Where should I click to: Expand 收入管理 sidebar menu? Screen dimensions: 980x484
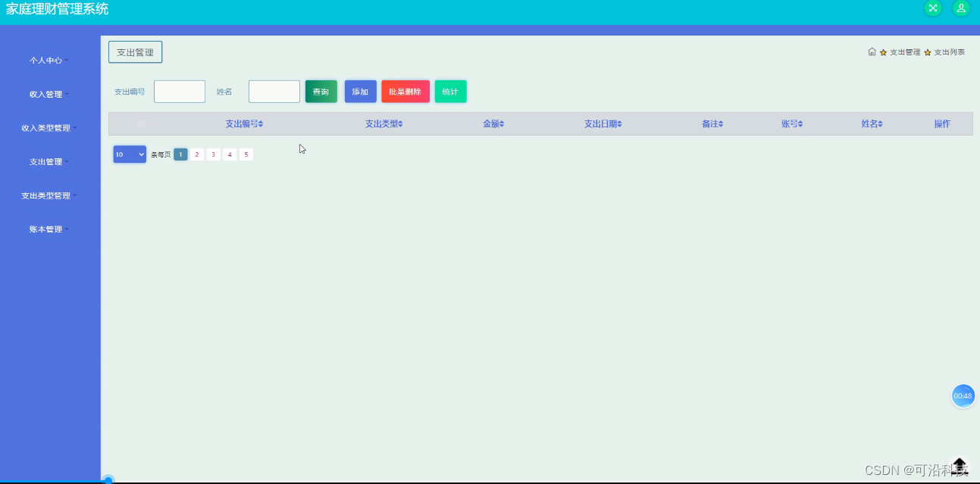point(49,95)
